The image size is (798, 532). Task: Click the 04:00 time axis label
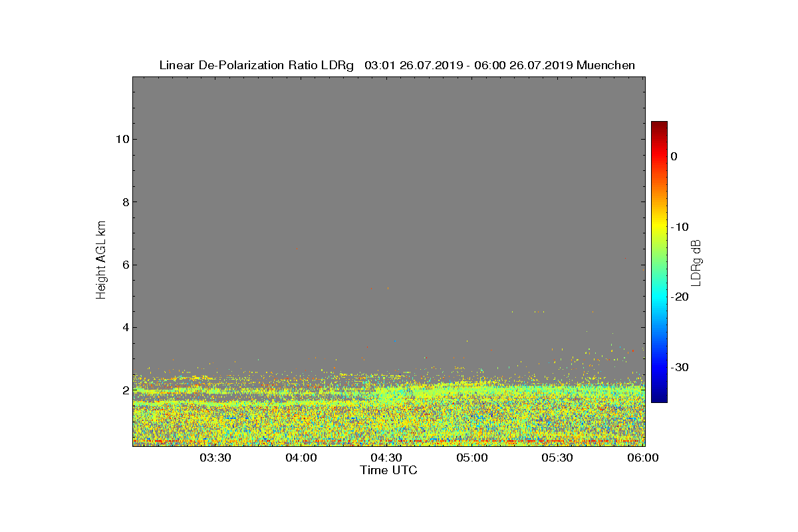pyautogui.click(x=301, y=458)
